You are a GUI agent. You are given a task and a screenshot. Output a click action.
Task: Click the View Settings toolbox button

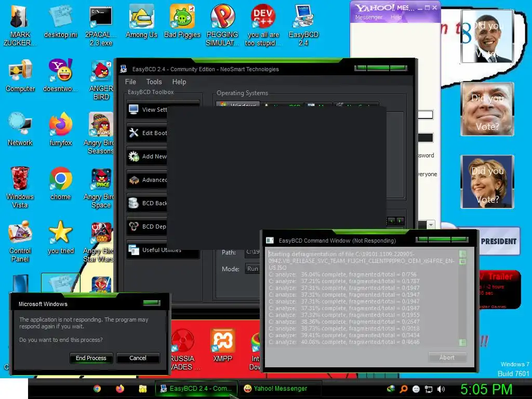click(x=147, y=110)
